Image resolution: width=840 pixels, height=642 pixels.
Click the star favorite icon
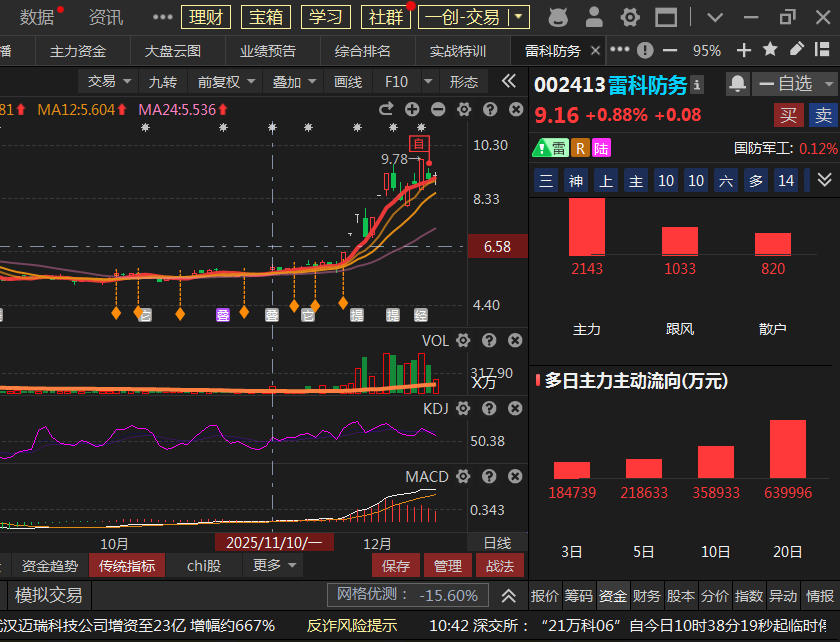point(770,50)
